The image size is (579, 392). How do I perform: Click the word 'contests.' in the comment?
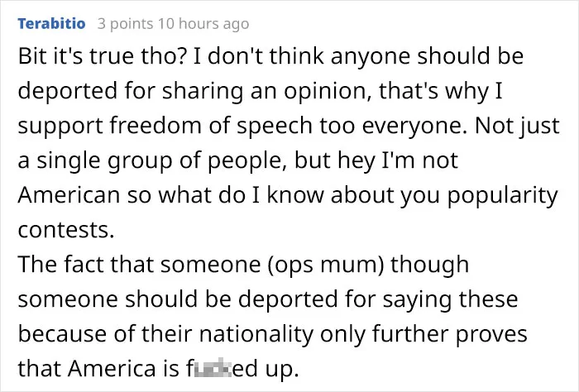click(x=66, y=231)
